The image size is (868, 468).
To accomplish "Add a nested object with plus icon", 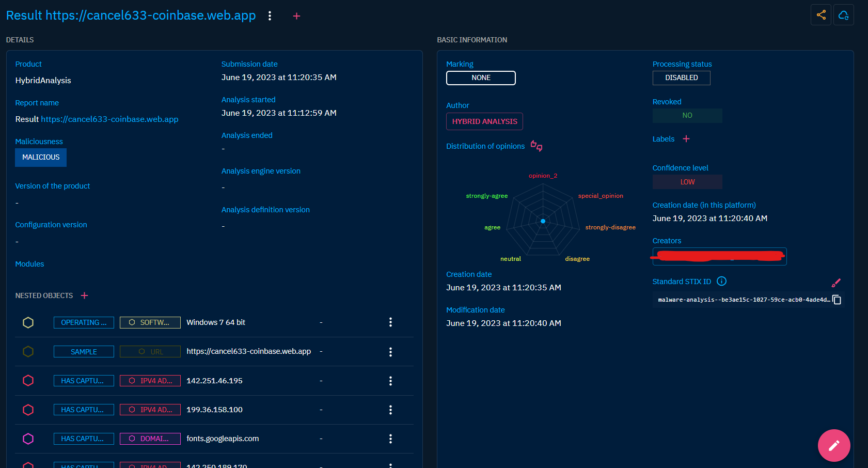I will coord(85,295).
